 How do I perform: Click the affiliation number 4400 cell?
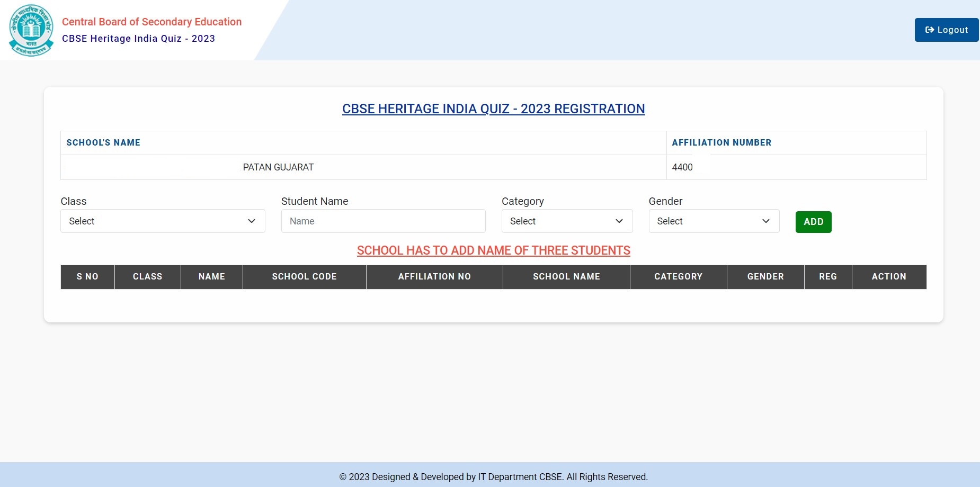click(x=683, y=167)
